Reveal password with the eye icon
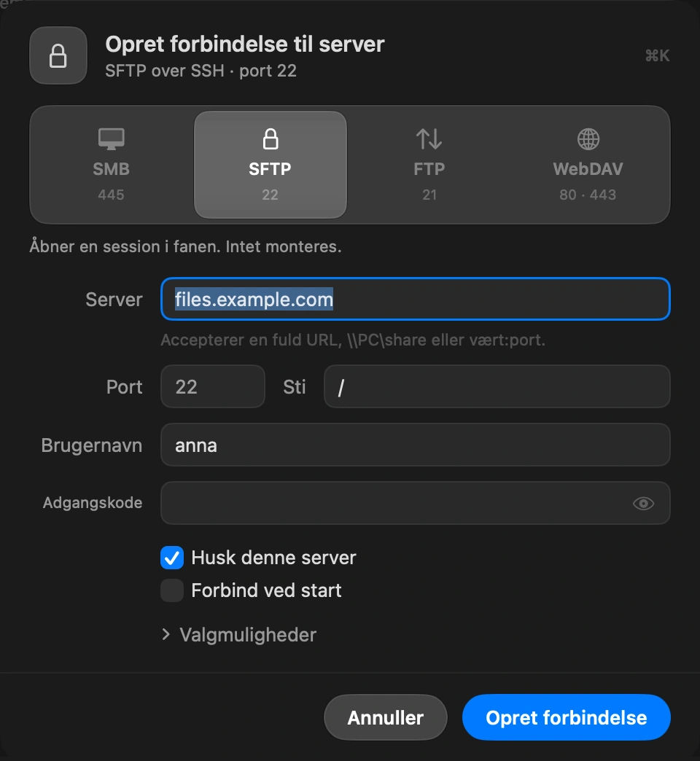 (x=643, y=504)
